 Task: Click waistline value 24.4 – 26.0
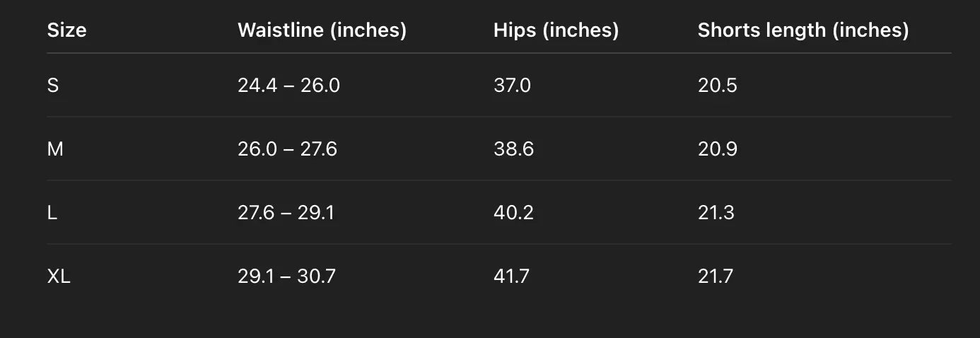pos(288,86)
